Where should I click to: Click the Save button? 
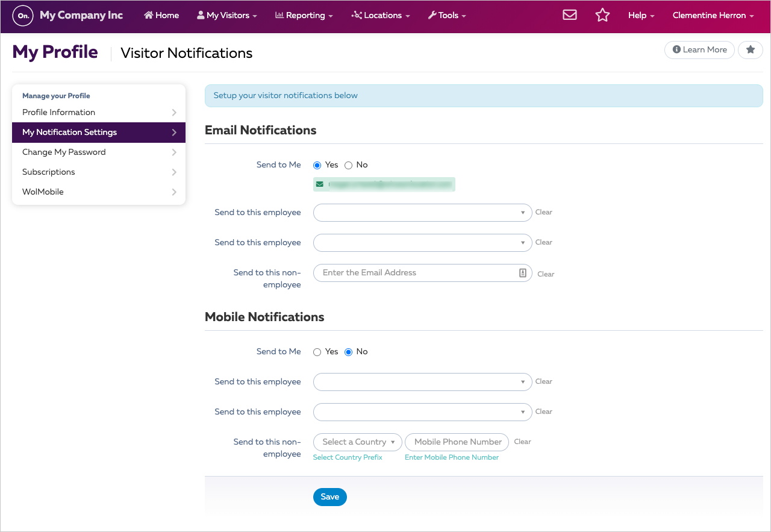pyautogui.click(x=329, y=497)
